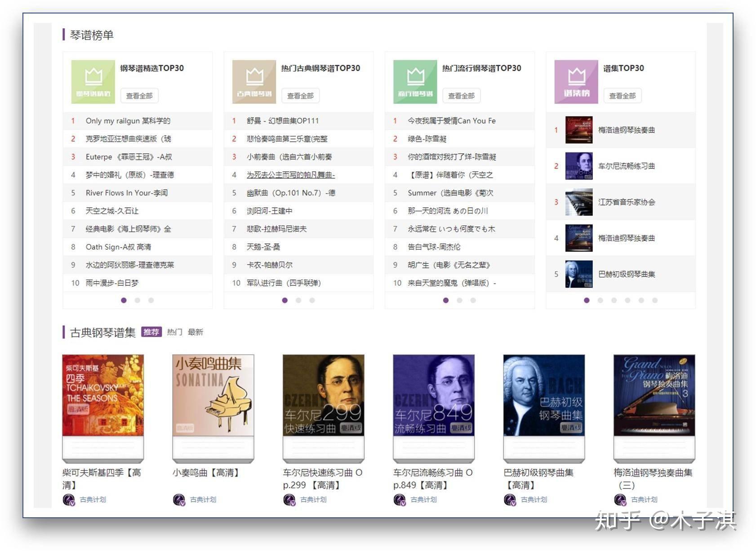Open title 车尔尼快速练习曲 Op.299【高清】
Image resolution: width=756 pixels, height=551 pixels.
(323, 479)
